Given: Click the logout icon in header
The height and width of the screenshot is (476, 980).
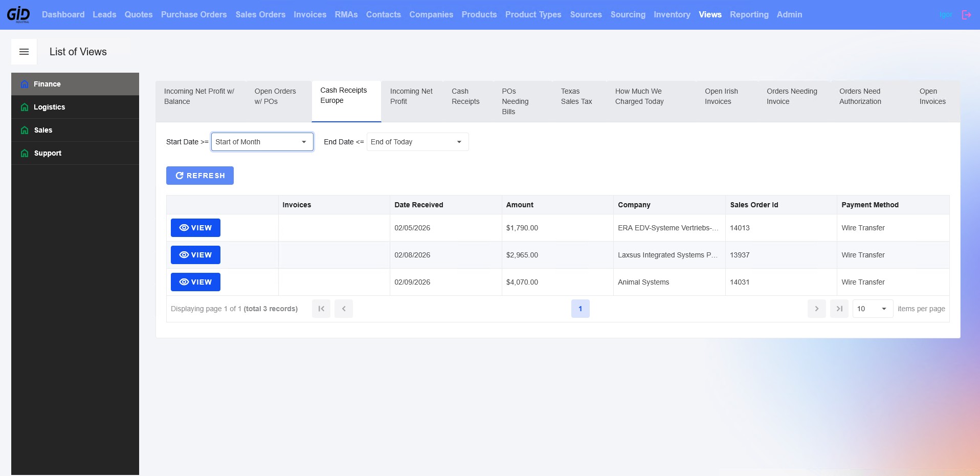Looking at the screenshot, I should coord(966,15).
